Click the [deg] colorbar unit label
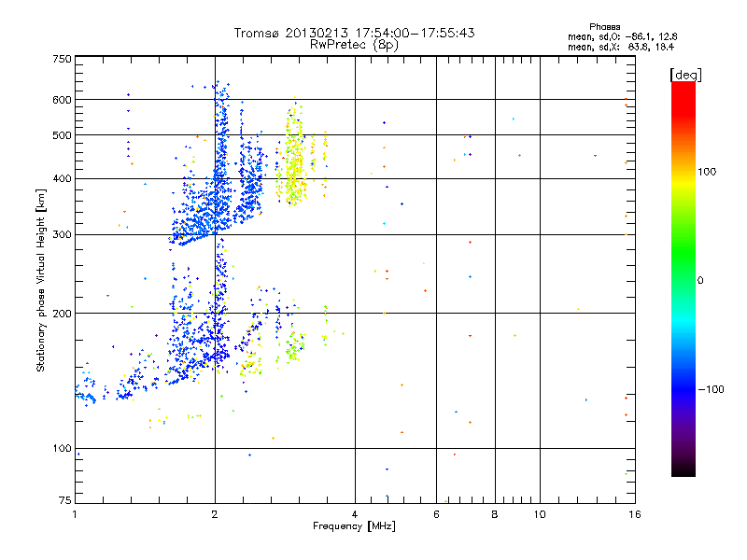Screen dimensions: 747x560 click(685, 75)
